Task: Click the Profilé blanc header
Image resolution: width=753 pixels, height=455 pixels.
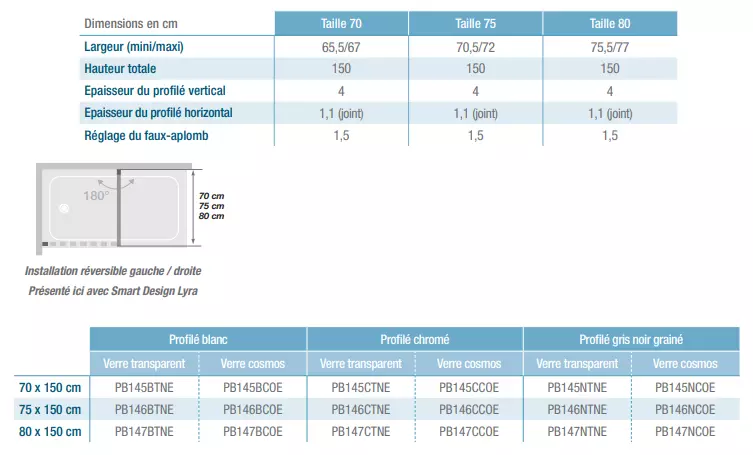Action: point(198,340)
